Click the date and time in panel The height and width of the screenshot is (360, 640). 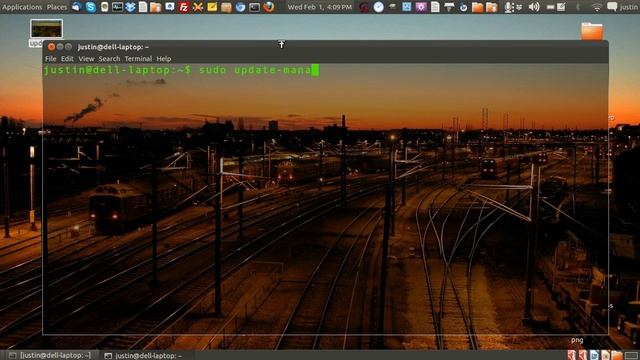click(x=320, y=7)
